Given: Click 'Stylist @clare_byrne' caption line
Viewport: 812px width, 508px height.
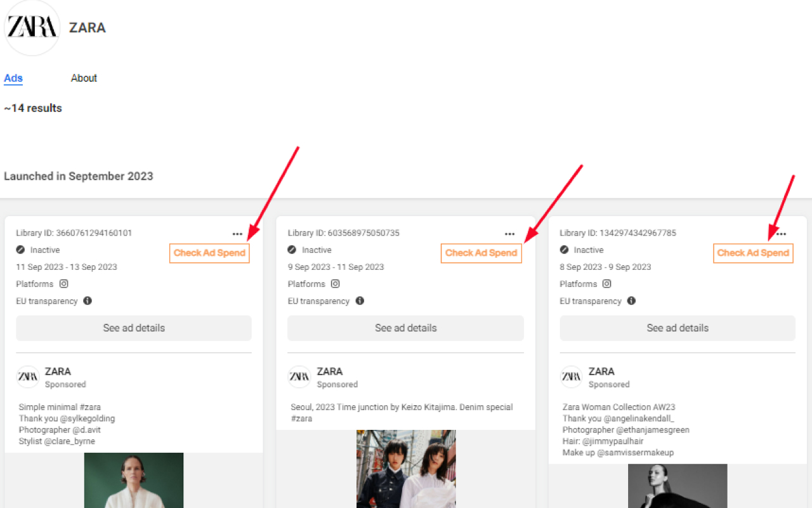Looking at the screenshot, I should 56,441.
